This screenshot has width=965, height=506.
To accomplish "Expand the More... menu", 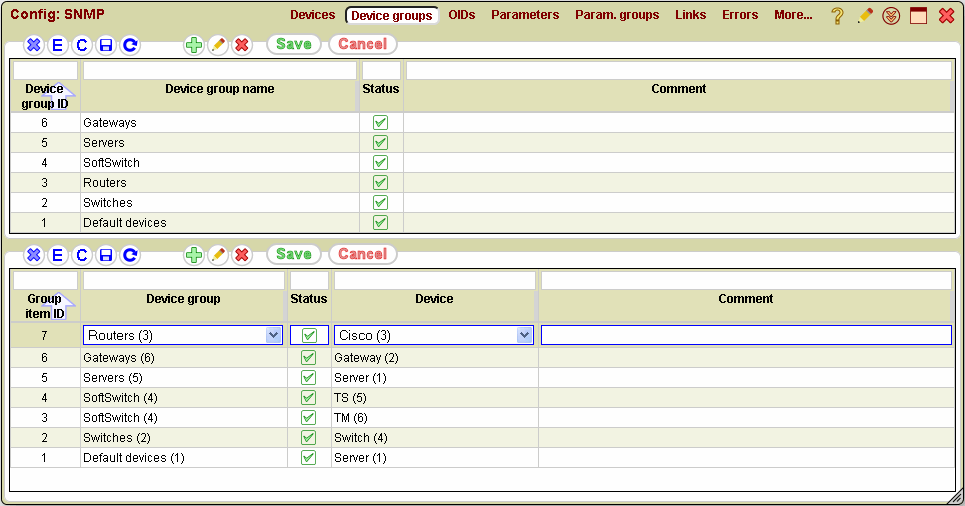I will pos(793,15).
